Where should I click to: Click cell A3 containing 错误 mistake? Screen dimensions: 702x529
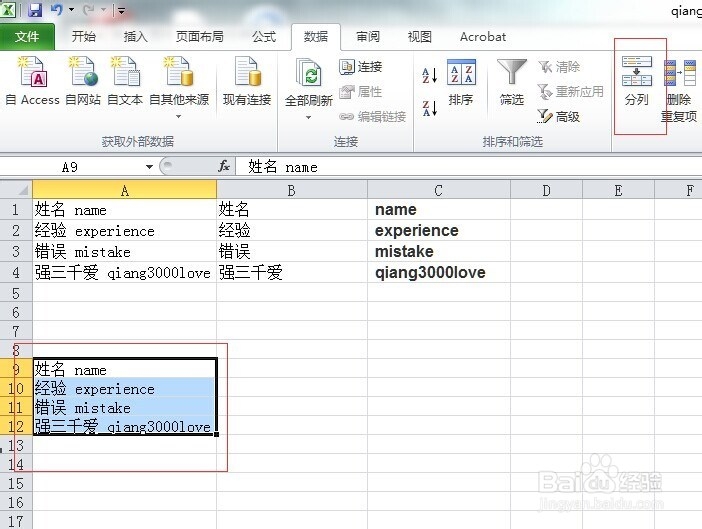pos(124,252)
